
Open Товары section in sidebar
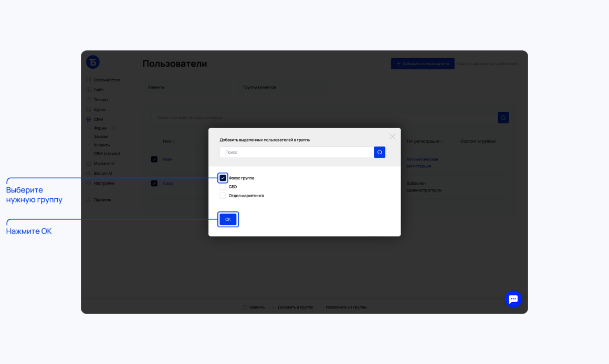pyautogui.click(x=101, y=100)
